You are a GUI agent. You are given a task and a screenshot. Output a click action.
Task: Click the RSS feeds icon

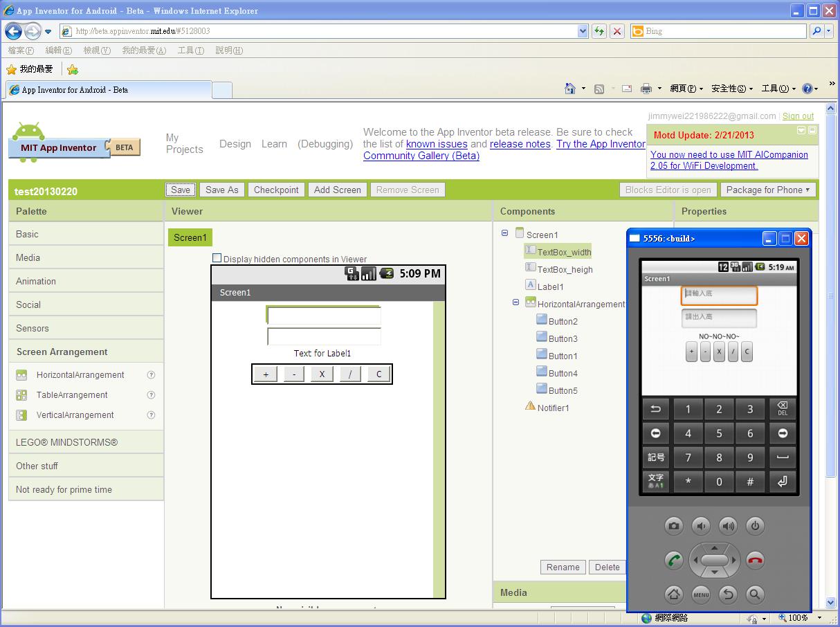[x=599, y=89]
